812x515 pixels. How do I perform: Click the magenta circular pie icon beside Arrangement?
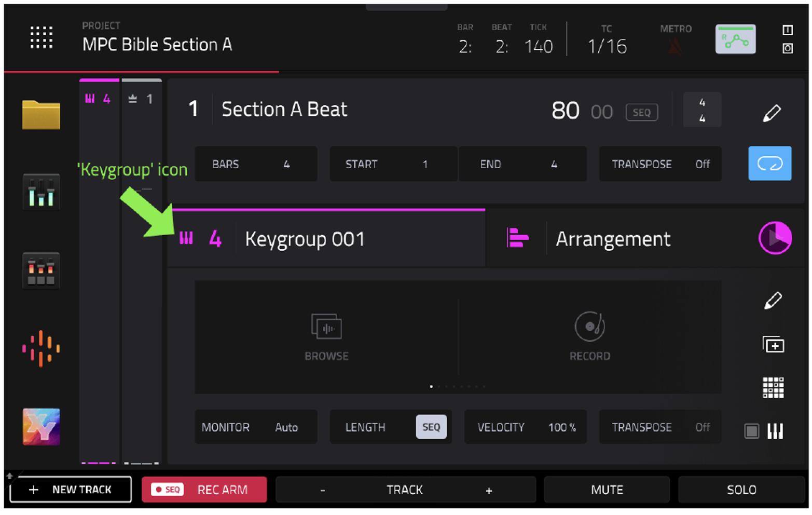[775, 238]
